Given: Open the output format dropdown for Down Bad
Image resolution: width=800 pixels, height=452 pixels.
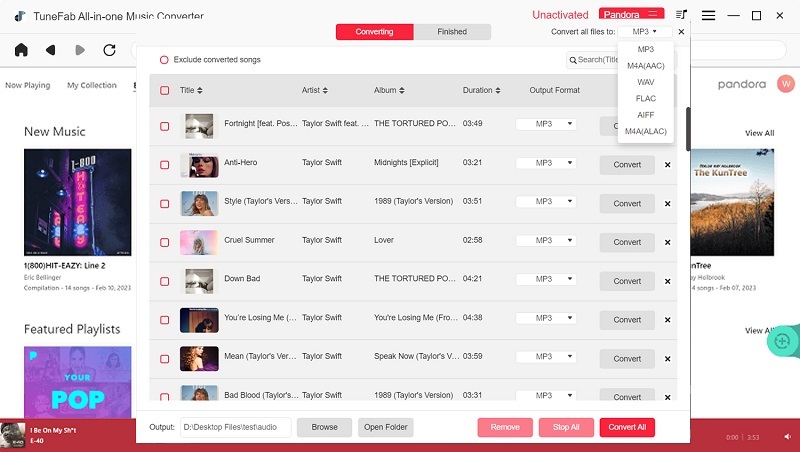Looking at the screenshot, I should 546,280.
